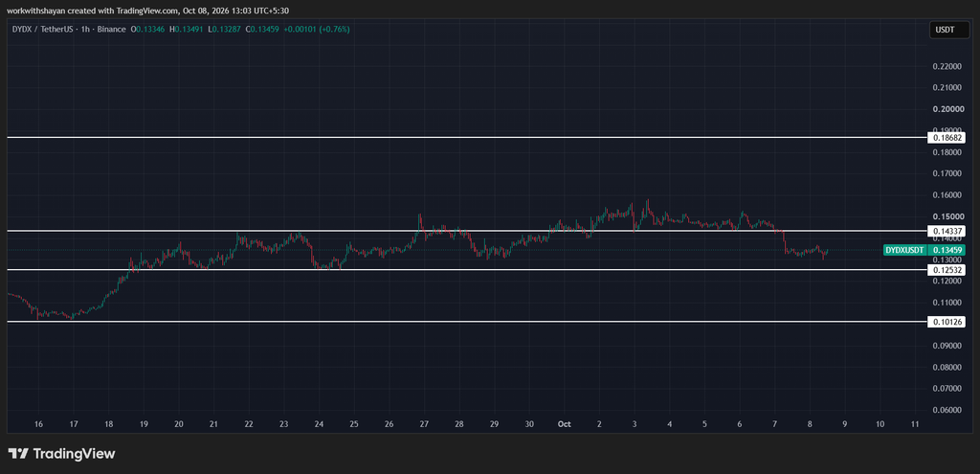
Task: Click the 0.06000 price scale value
Action: pyautogui.click(x=947, y=410)
